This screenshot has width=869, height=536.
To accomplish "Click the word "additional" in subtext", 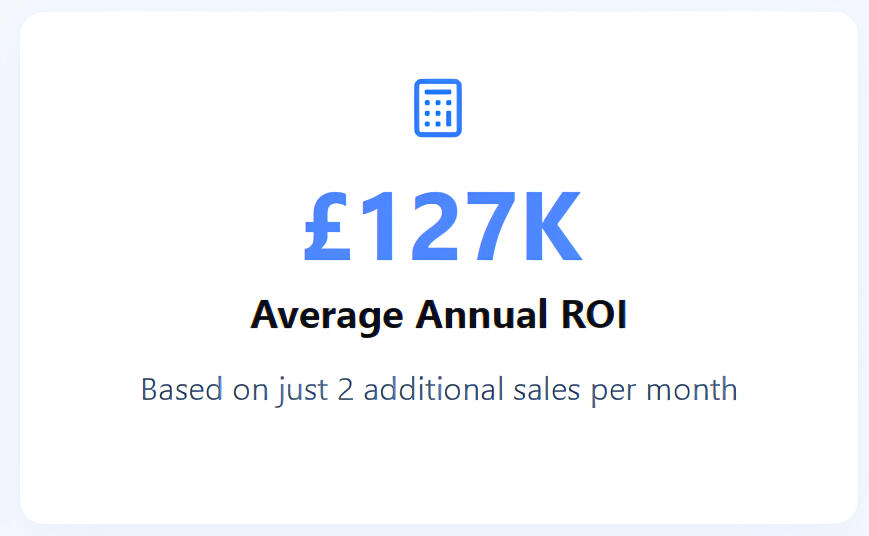I will point(433,389).
